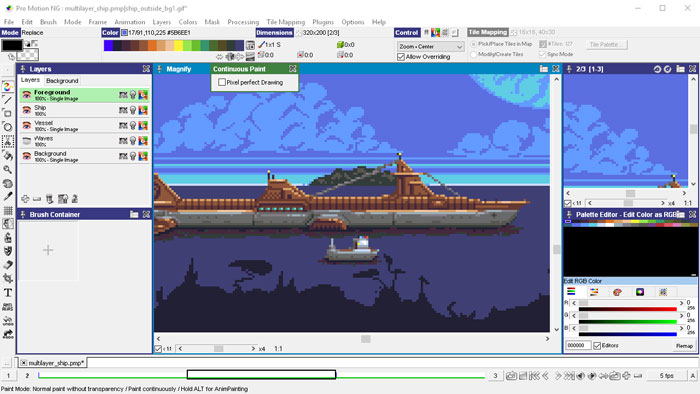Image resolution: width=700 pixels, height=394 pixels.
Task: Click the Tile Palette button
Action: (606, 45)
